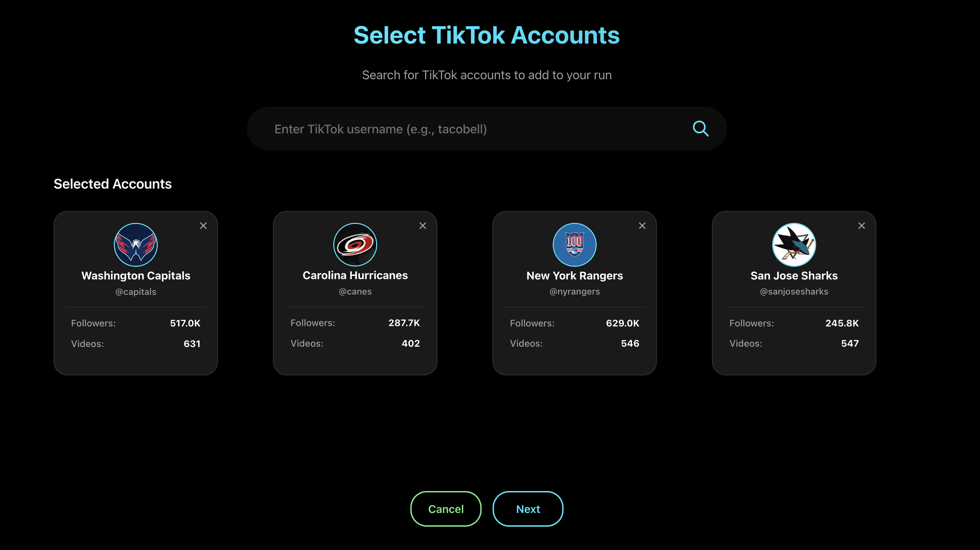Click the Cancel button
This screenshot has width=980, height=550.
(445, 509)
